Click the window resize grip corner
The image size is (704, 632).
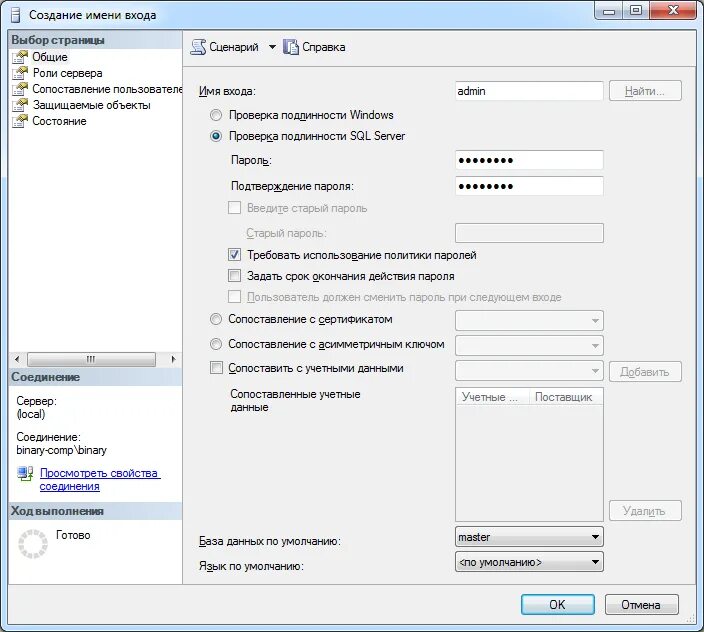(691, 620)
